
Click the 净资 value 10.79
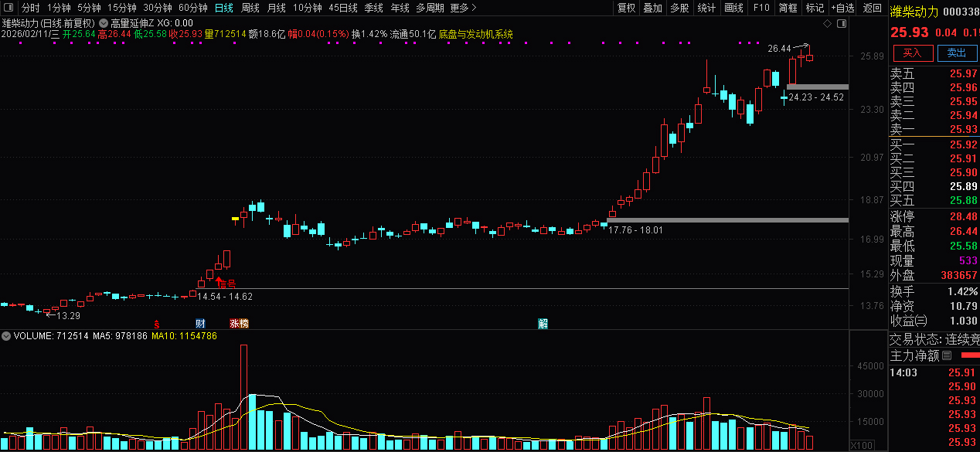[x=964, y=306]
